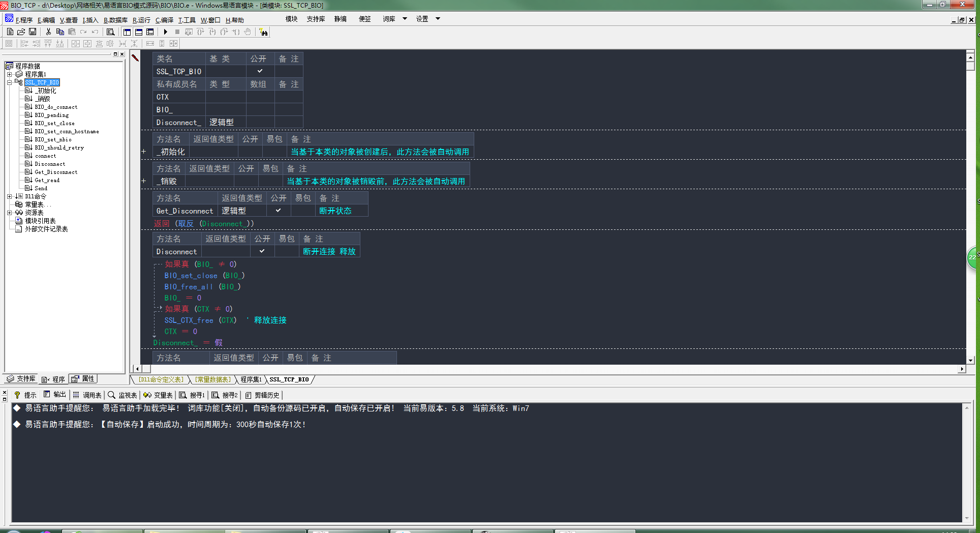Expand the _销毁 method code block

(x=144, y=181)
